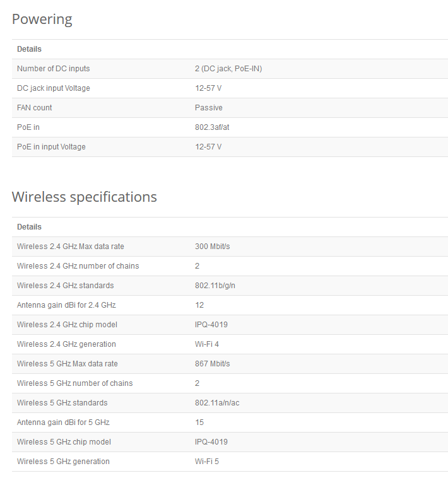This screenshot has width=448, height=483.
Task: Select the 300 Mbit/s data rate value
Action: point(212,247)
